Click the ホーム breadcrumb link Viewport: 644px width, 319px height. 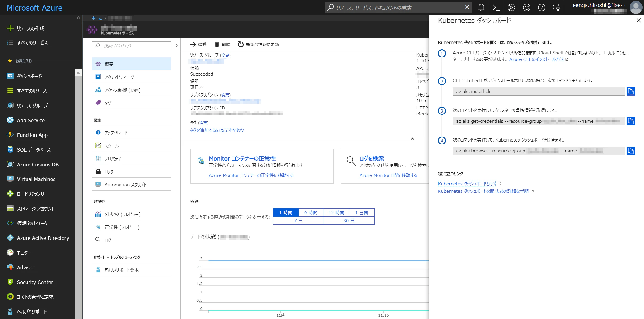click(x=97, y=18)
